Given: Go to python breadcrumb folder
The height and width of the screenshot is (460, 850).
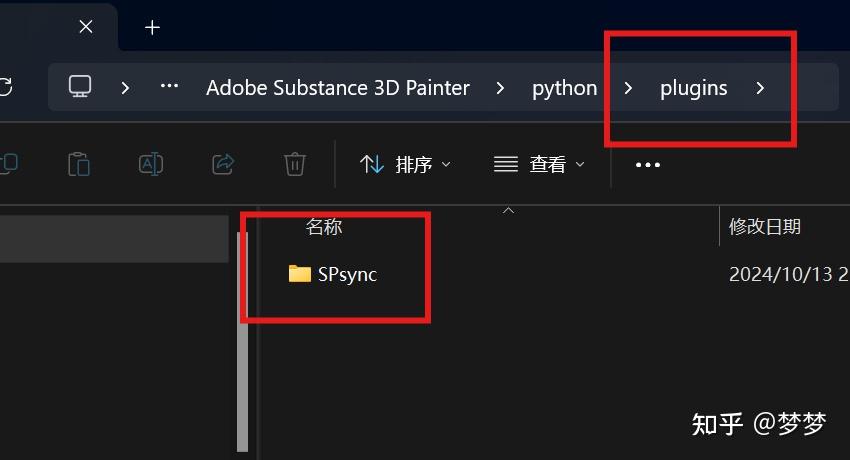Looking at the screenshot, I should click(564, 88).
